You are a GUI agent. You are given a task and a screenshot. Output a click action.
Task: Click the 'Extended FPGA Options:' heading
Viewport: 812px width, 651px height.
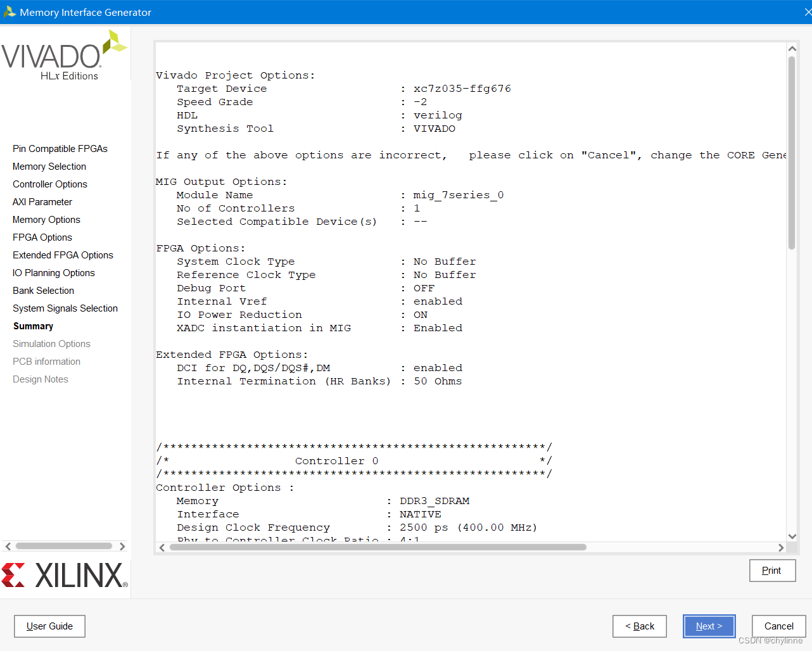coord(232,355)
